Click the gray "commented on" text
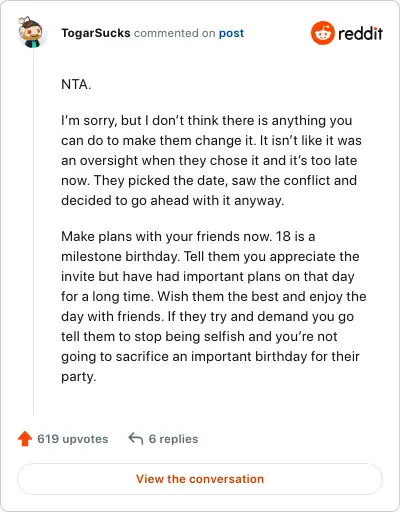Image resolution: width=400 pixels, height=512 pixels. coord(174,33)
